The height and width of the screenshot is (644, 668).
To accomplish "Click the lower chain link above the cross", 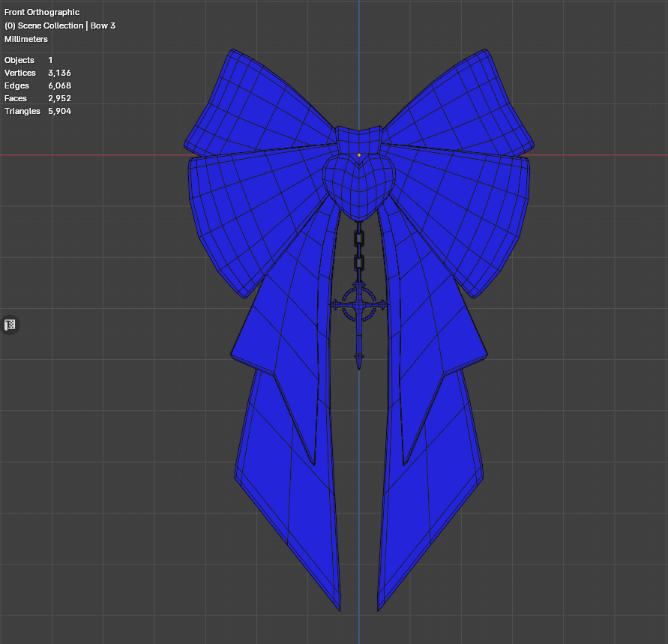I will click(359, 263).
